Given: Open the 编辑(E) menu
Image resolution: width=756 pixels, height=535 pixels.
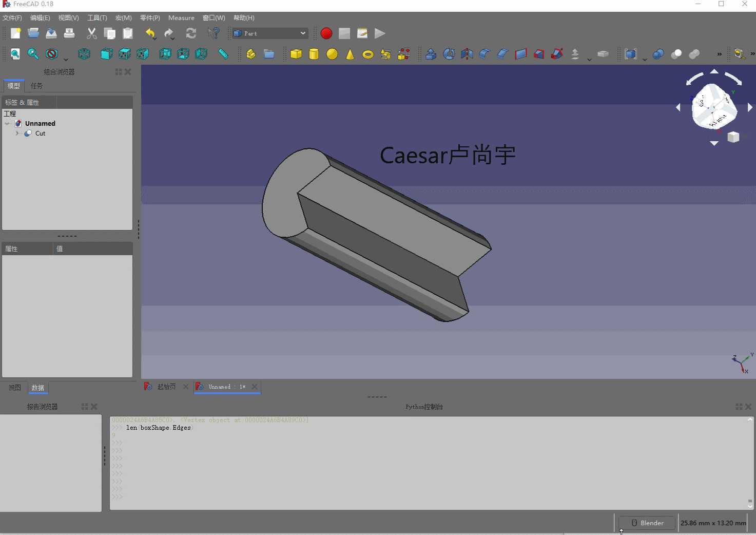Looking at the screenshot, I should click(40, 17).
